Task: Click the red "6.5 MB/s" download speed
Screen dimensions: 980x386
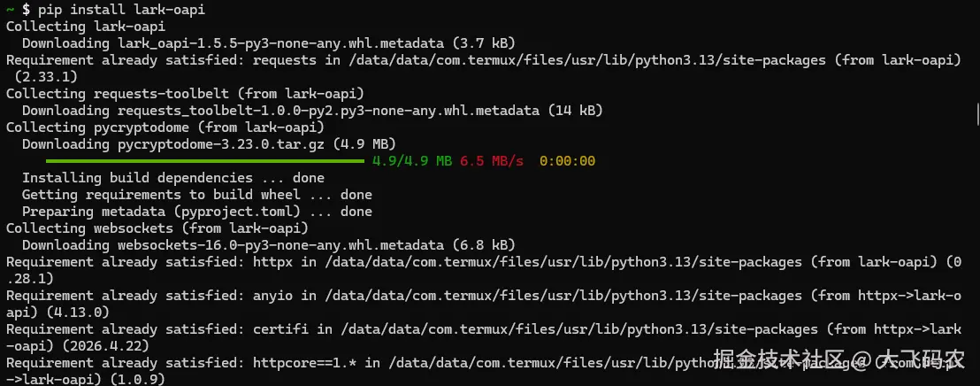Action: (492, 161)
